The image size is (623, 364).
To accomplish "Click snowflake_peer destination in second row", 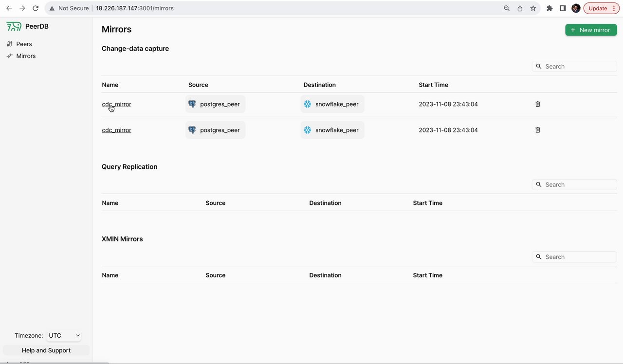I will 332,130.
